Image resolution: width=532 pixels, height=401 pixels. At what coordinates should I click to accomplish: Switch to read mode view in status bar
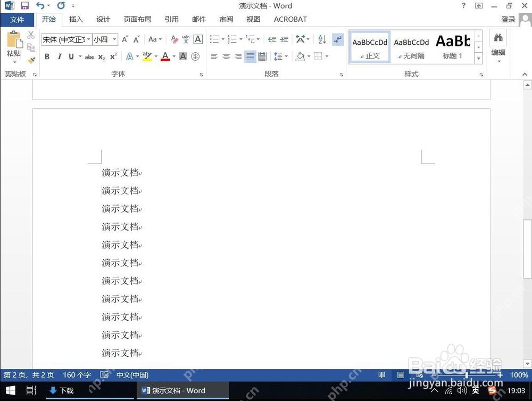point(381,374)
